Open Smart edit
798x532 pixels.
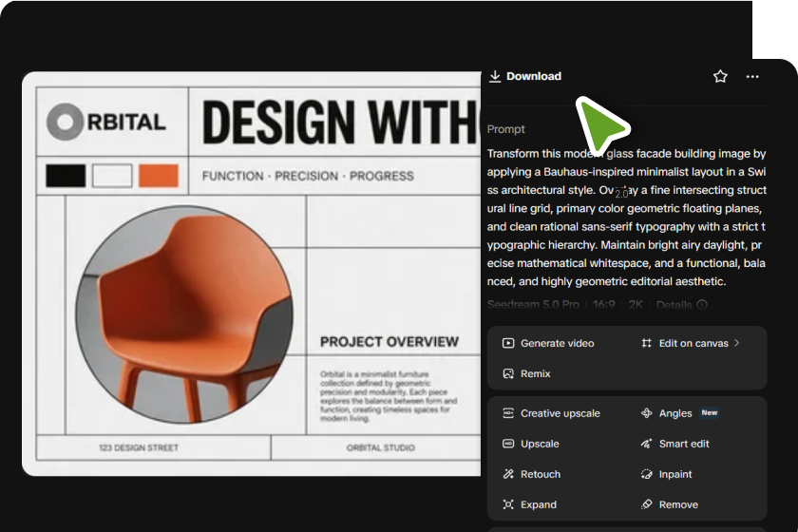pos(684,444)
